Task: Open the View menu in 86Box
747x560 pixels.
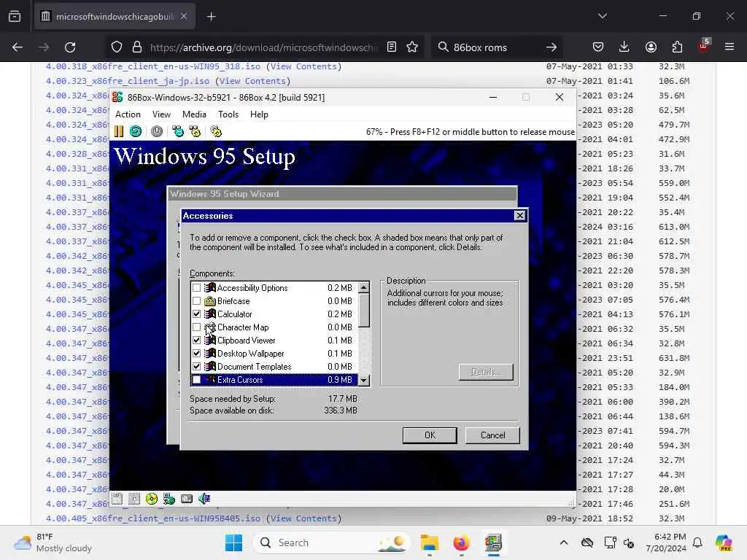Action: (x=161, y=114)
